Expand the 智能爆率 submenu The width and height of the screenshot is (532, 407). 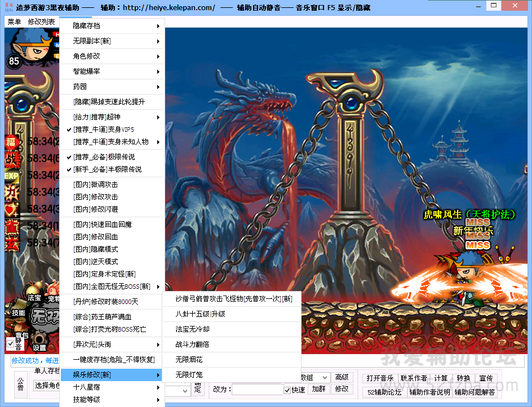[x=112, y=71]
